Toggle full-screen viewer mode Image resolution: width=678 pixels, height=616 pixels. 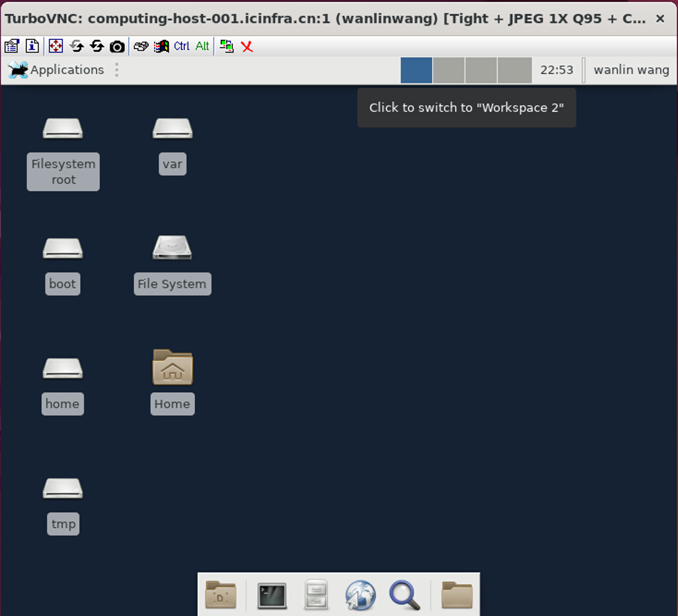click(x=55, y=46)
